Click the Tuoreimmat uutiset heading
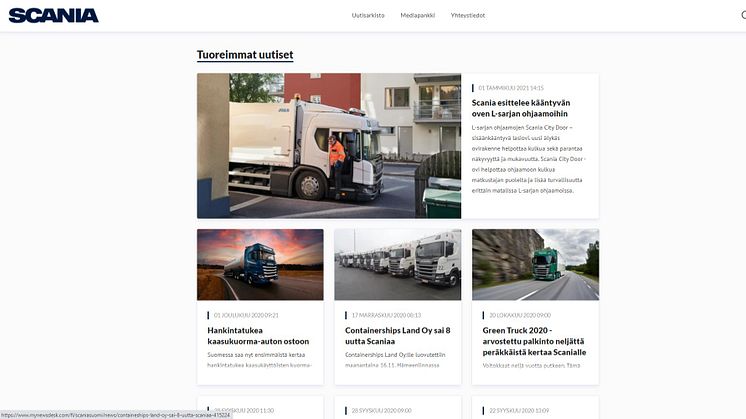This screenshot has width=746, height=419. pyautogui.click(x=245, y=55)
